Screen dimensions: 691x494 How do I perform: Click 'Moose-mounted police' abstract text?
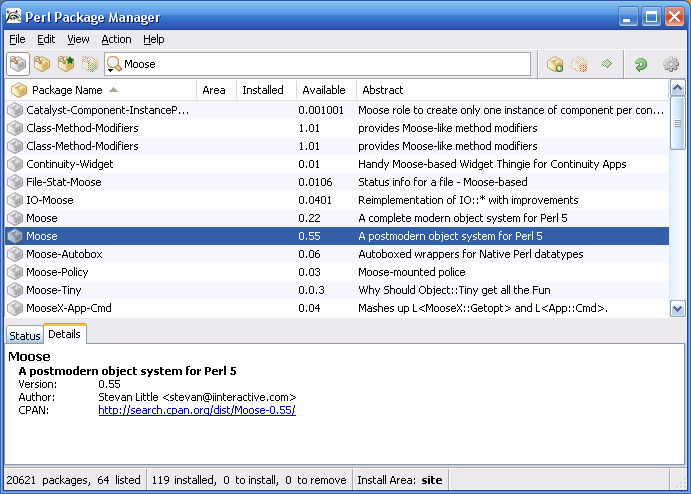pyautogui.click(x=412, y=272)
